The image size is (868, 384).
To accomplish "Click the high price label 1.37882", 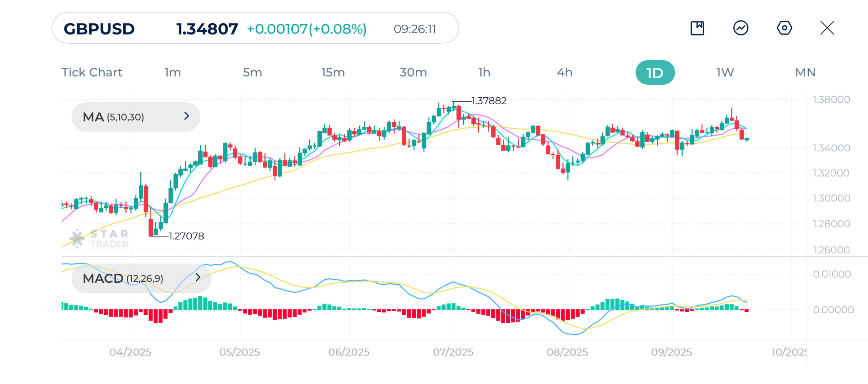I will point(489,101).
